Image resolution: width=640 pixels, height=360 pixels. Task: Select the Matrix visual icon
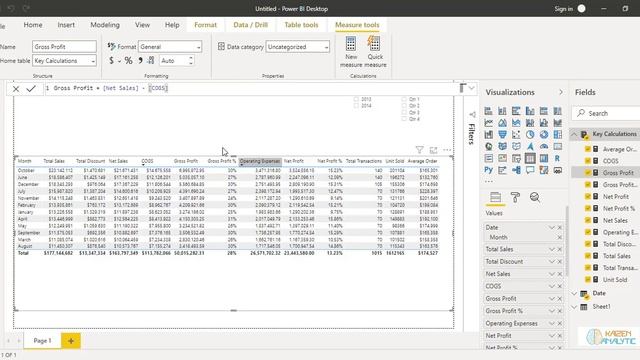click(x=544, y=158)
